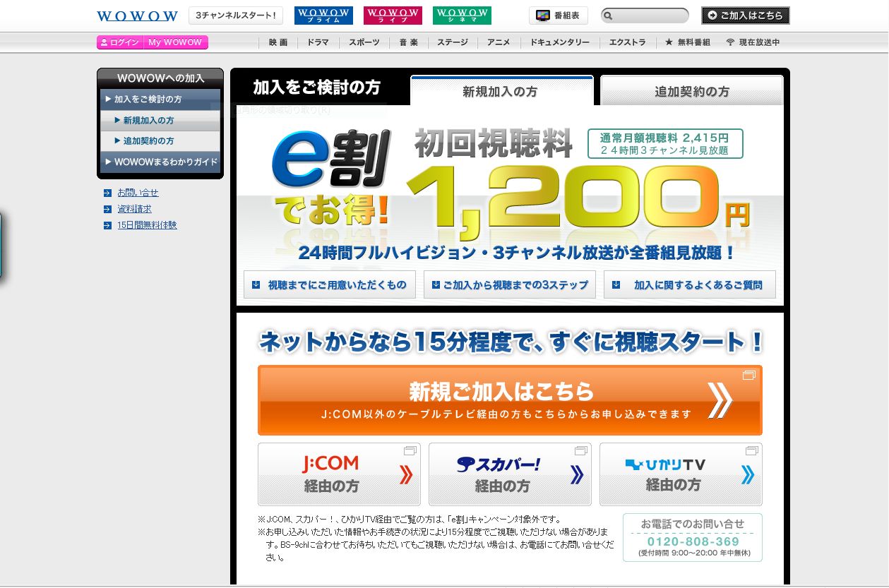Open the スポーツ menu
Viewport: 889px width, 588px height.
point(364,42)
